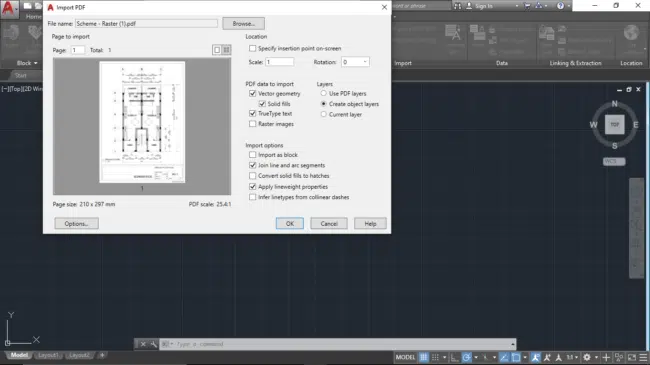Select Use PDF layers radio button
Viewport: 650px width, 365px height.
[323, 93]
